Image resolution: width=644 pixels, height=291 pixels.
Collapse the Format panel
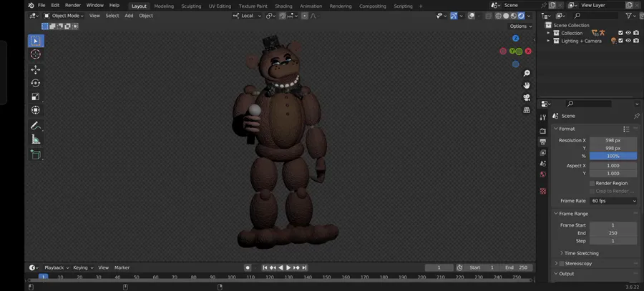tap(556, 129)
